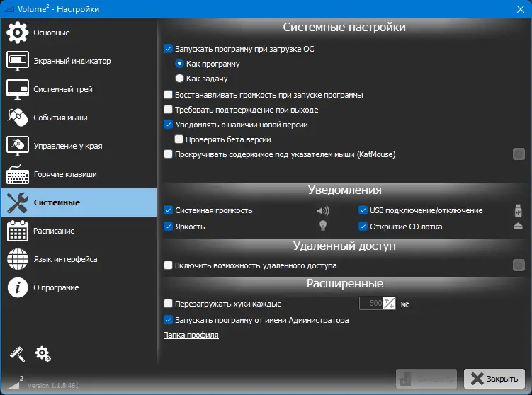Screen dimensions: 532x395
Task: Click the Расписание calendar icon
Action: coord(17,231)
